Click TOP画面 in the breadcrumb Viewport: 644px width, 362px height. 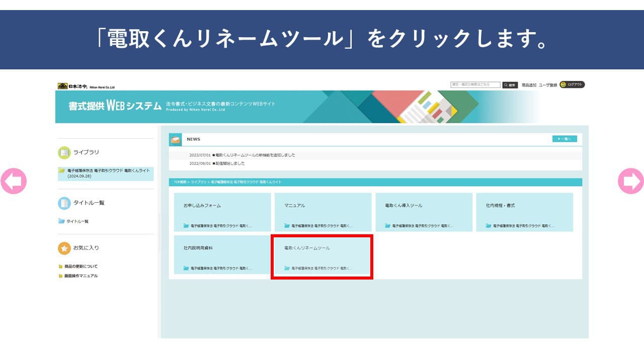180,182
